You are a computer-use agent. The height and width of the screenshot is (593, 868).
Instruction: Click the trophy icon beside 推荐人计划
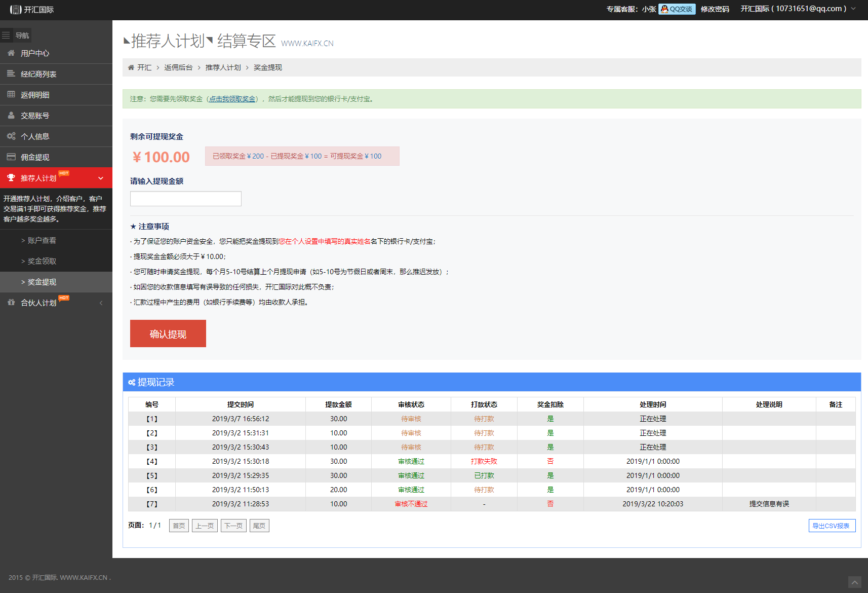coord(11,177)
